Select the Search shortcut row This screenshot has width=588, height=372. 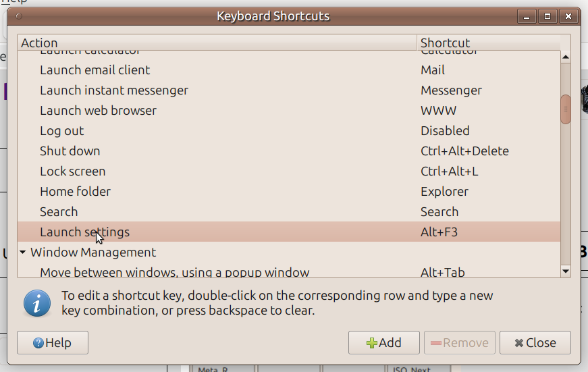(59, 212)
